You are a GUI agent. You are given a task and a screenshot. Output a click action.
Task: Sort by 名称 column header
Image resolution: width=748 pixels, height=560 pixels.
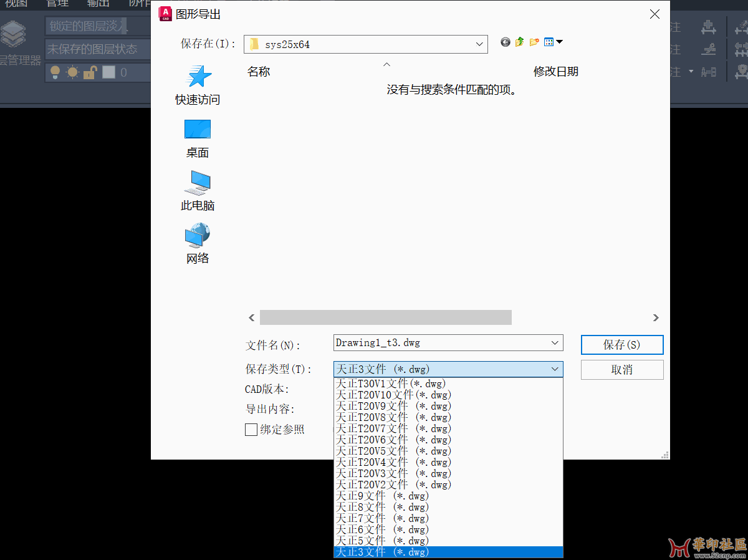pos(259,72)
